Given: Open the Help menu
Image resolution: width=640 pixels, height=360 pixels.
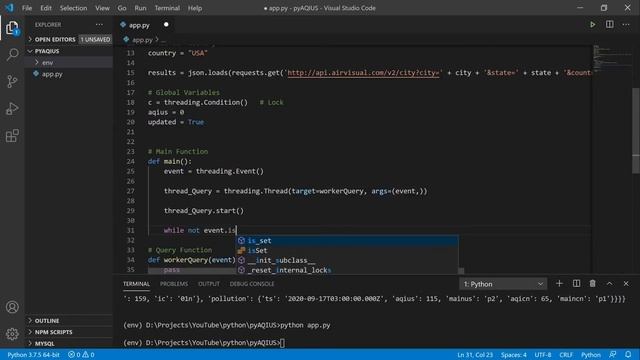Looking at the screenshot, I should pyautogui.click(x=195, y=8).
